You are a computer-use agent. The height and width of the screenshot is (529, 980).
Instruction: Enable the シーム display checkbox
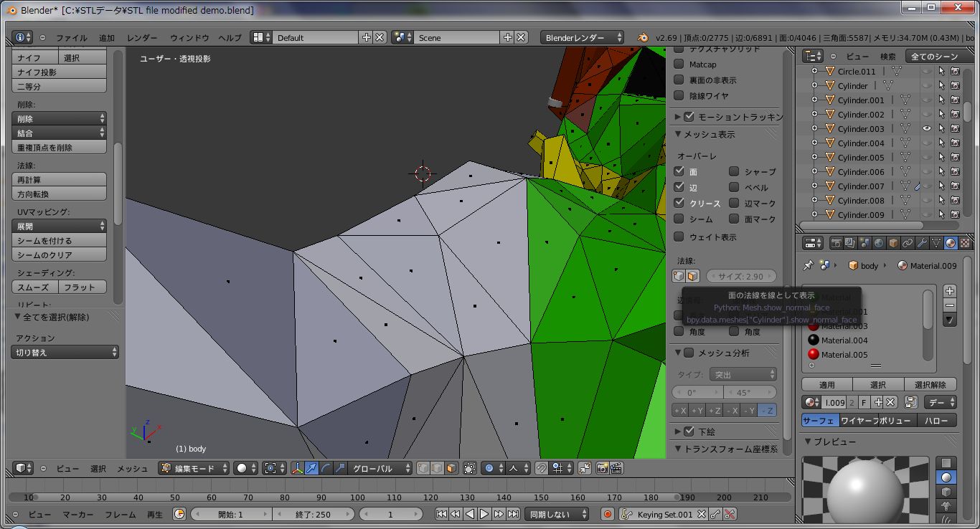tap(679, 219)
